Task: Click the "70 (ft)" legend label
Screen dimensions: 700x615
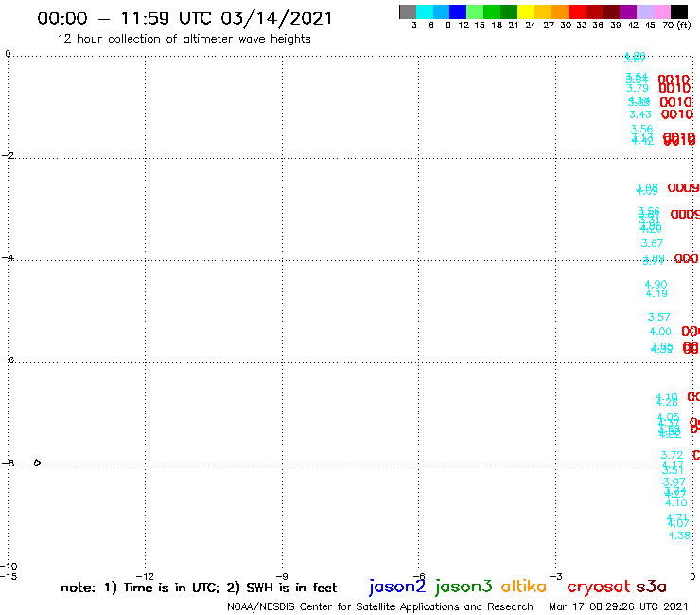Action: (x=676, y=25)
